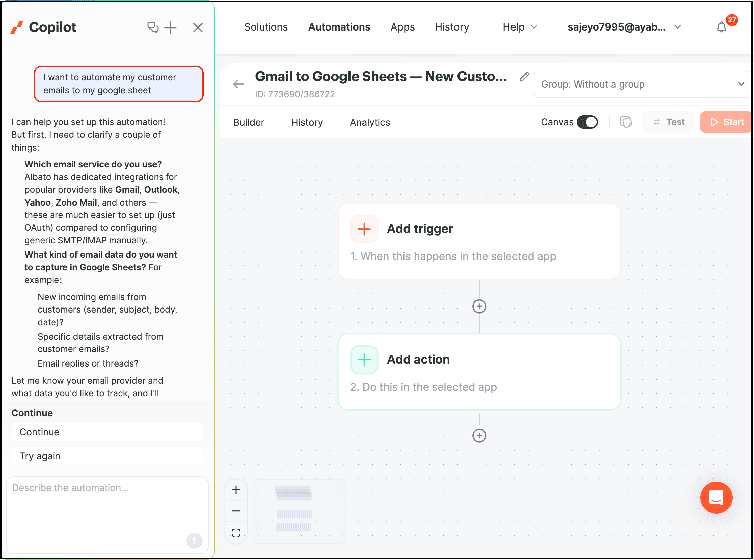
Task: Expand the Help menu
Action: 520,27
